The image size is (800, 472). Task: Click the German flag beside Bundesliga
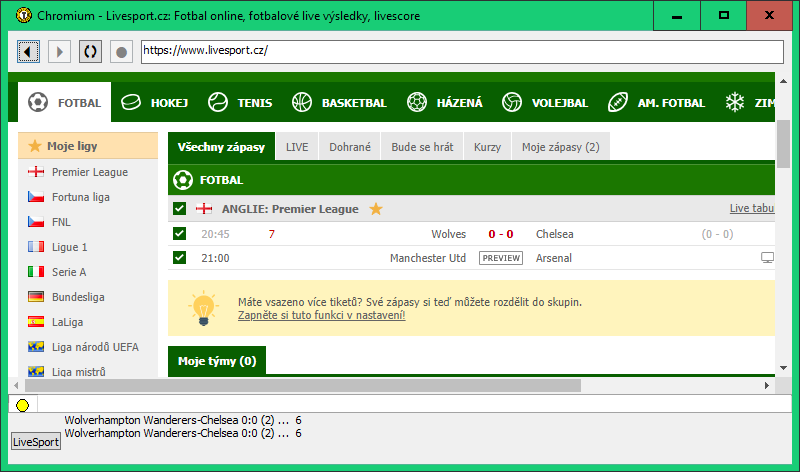[x=36, y=296]
